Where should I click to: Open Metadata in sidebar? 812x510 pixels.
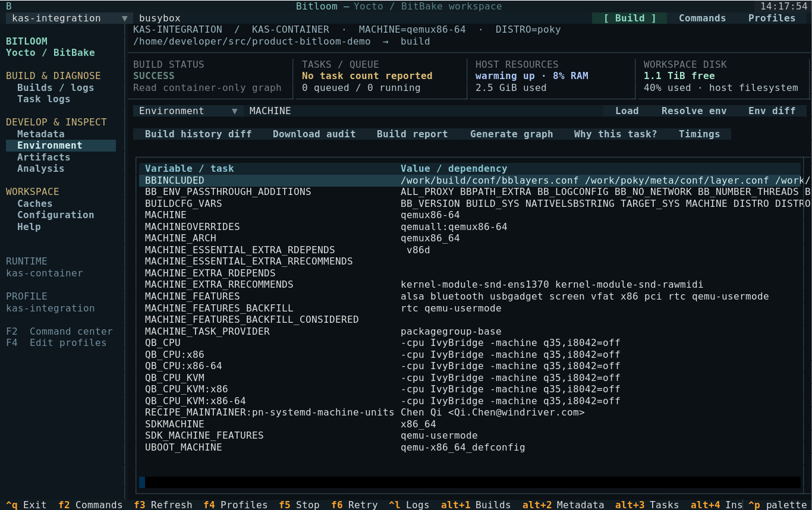pyautogui.click(x=40, y=134)
